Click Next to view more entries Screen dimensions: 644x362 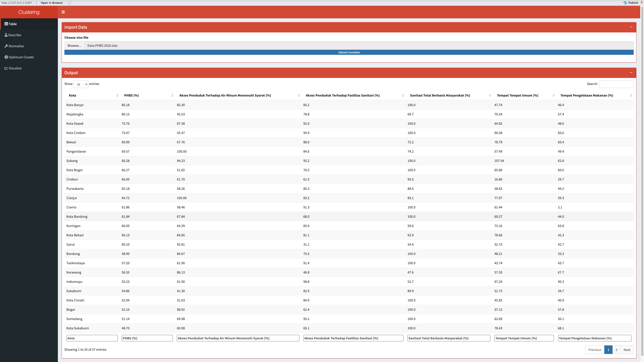pos(627,349)
